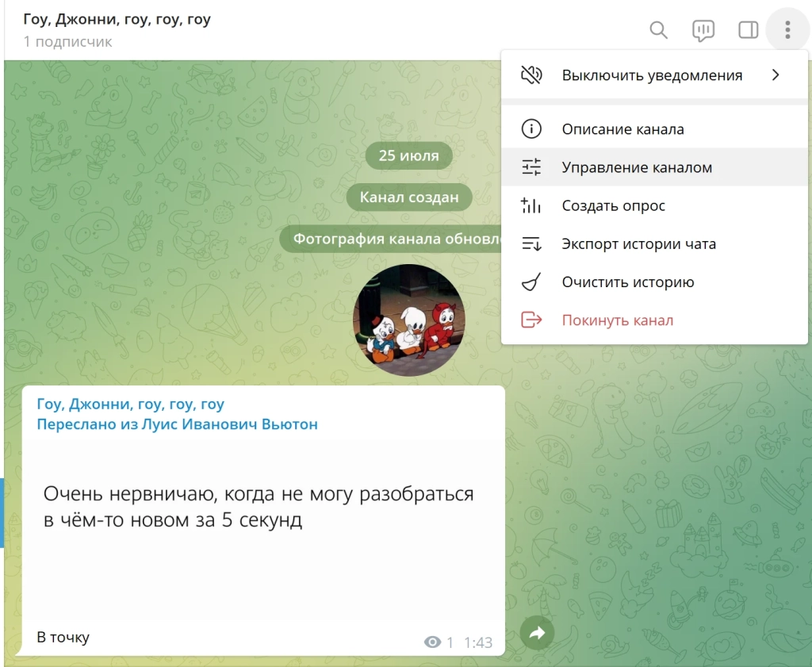Click the В точку caption
Image resolution: width=812 pixels, height=667 pixels.
pos(63,637)
